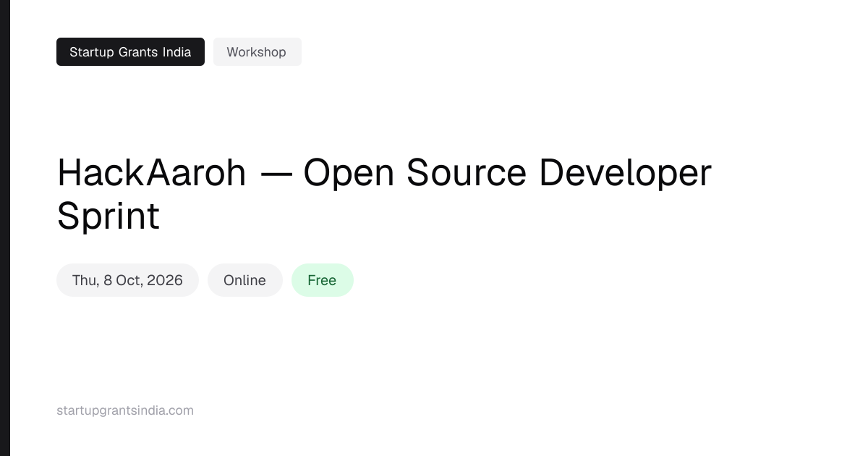Open the startupgrantsindia.com link
The height and width of the screenshot is (456, 868).
pyautogui.click(x=125, y=410)
